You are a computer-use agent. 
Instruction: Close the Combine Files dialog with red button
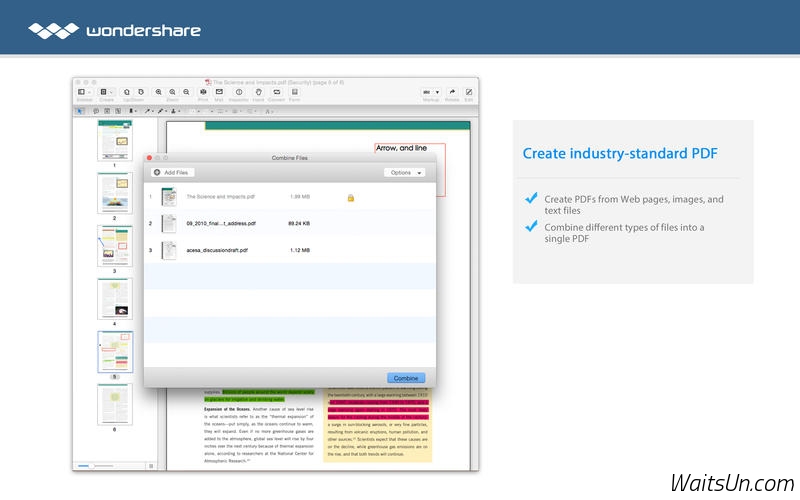pyautogui.click(x=149, y=158)
